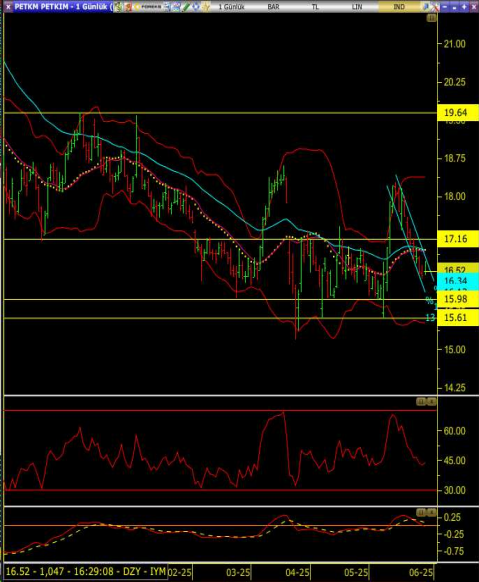Open the IND indicators menu
479x582 pixels.
pyautogui.click(x=399, y=7)
